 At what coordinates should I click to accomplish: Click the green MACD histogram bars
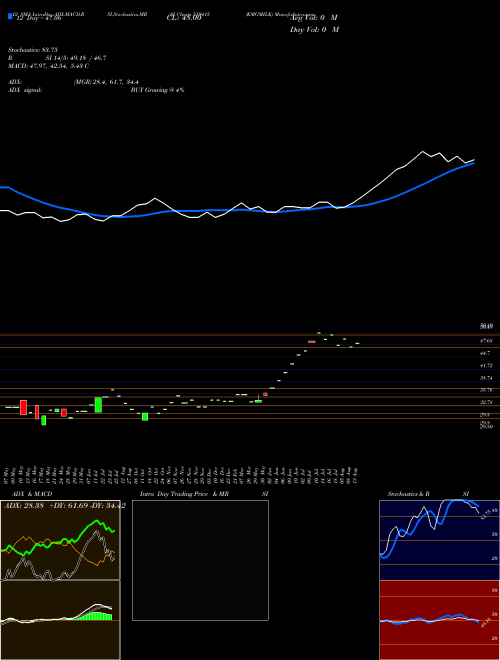[93, 616]
